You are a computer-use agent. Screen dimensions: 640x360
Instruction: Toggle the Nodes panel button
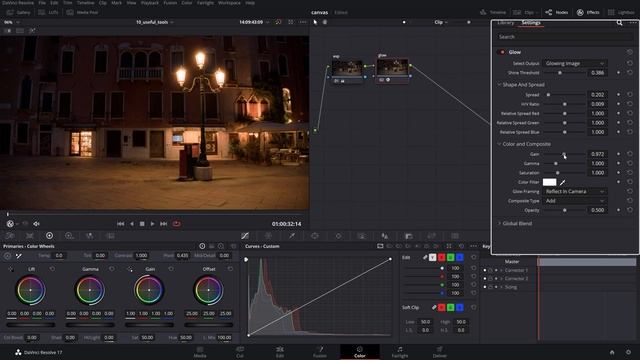click(557, 13)
